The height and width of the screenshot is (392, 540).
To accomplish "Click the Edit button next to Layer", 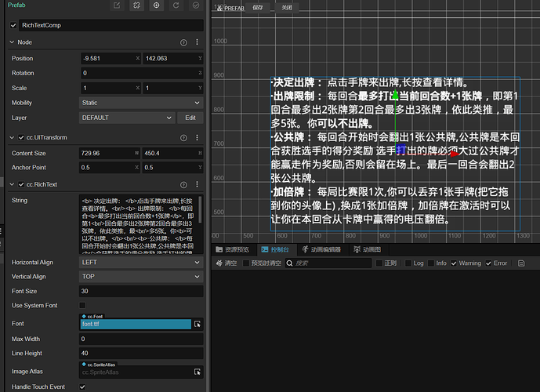I will click(189, 118).
